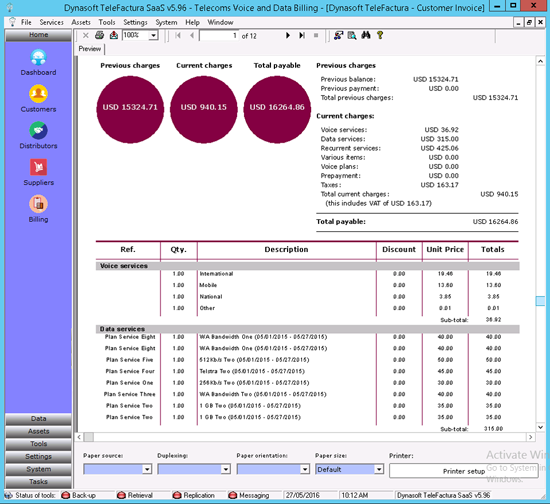Open the Billing icon in sidebar
This screenshot has width=550, height=504.
(38, 204)
